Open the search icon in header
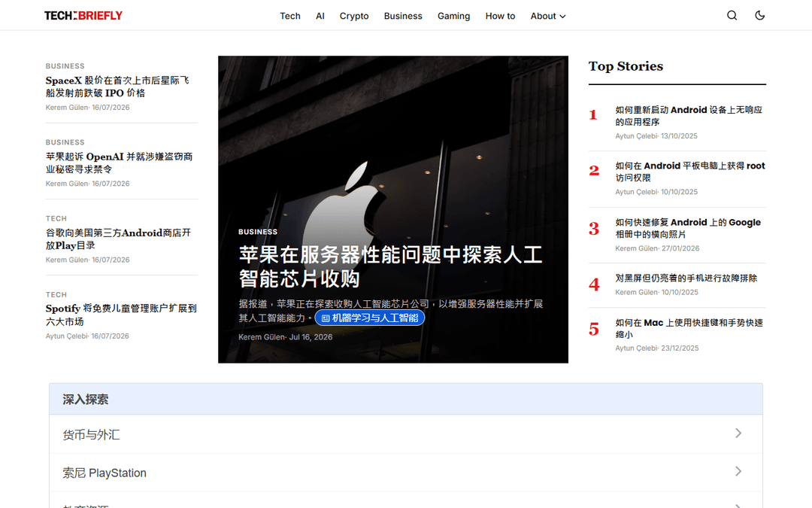This screenshot has height=508, width=812. (732, 16)
